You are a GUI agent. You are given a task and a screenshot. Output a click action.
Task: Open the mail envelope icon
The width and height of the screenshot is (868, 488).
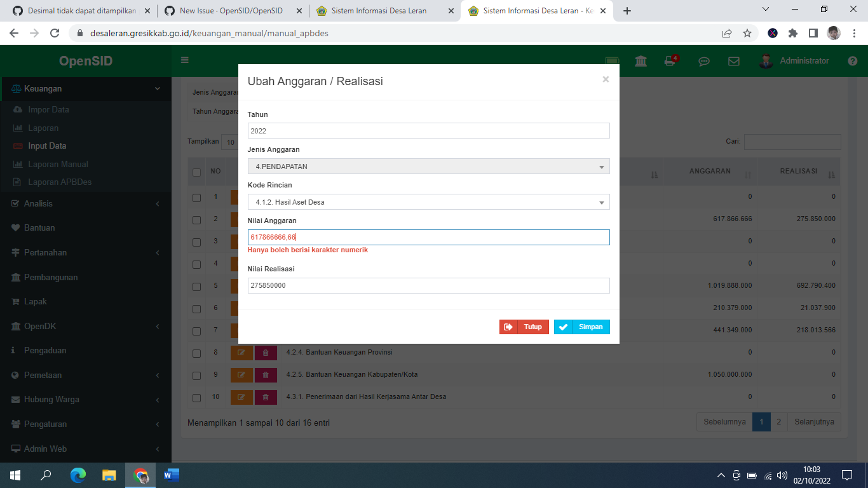point(734,61)
